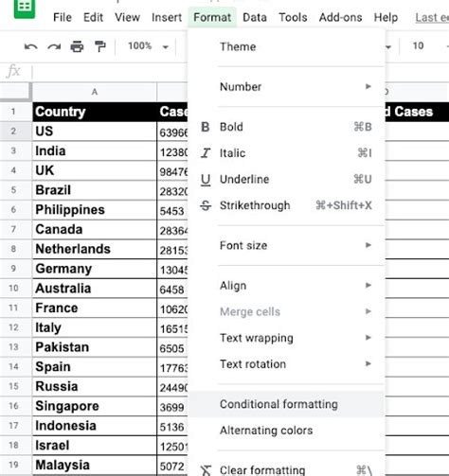
Task: Select the cell containing Pakistan
Action: pos(95,347)
